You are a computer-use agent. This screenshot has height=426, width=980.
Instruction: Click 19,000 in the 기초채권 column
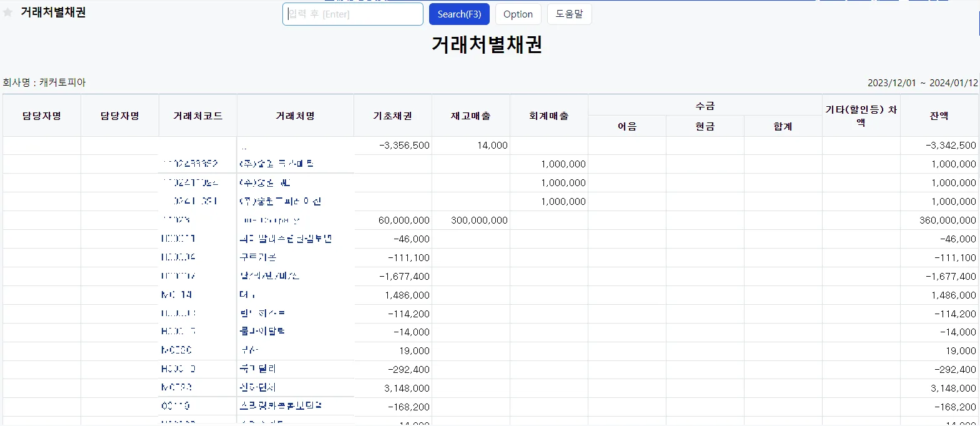(415, 350)
